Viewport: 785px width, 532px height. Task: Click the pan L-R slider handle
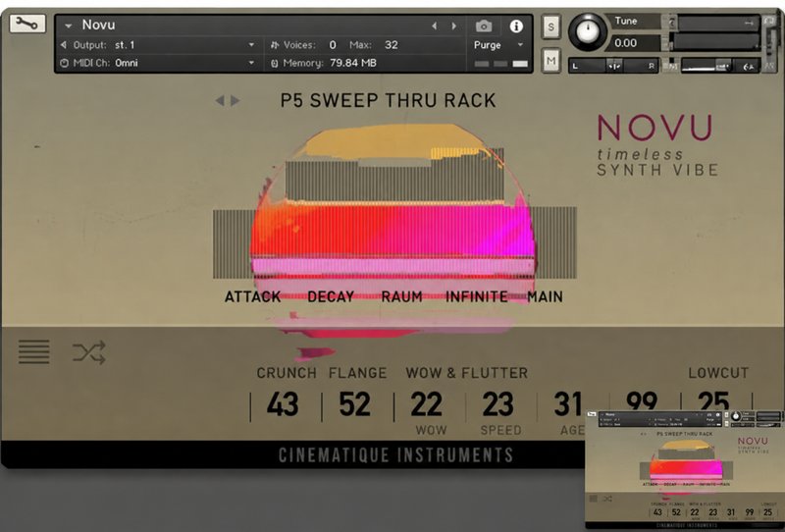614,66
